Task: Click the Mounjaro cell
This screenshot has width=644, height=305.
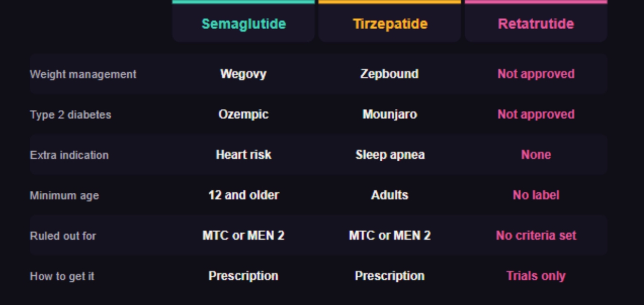Action: (x=390, y=114)
